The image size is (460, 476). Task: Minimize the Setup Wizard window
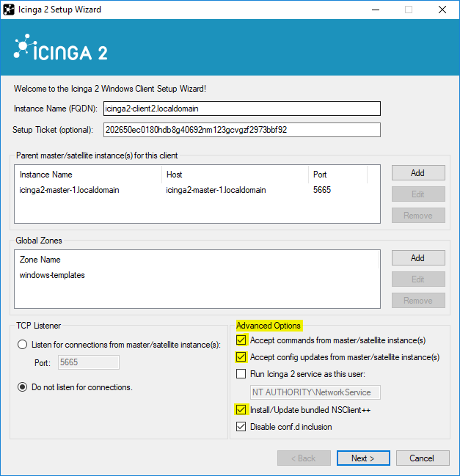tap(376, 10)
